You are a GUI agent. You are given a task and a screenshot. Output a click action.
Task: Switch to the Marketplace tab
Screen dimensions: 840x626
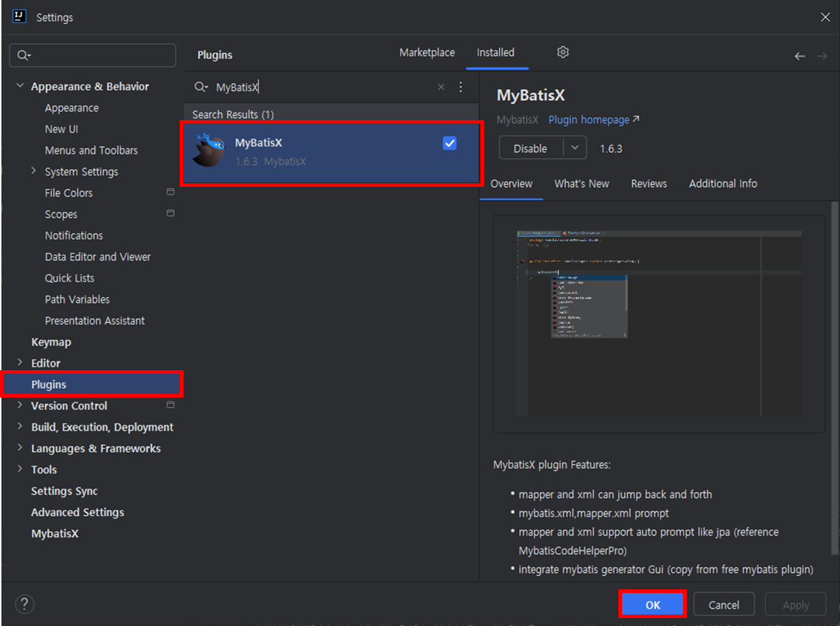tap(427, 52)
